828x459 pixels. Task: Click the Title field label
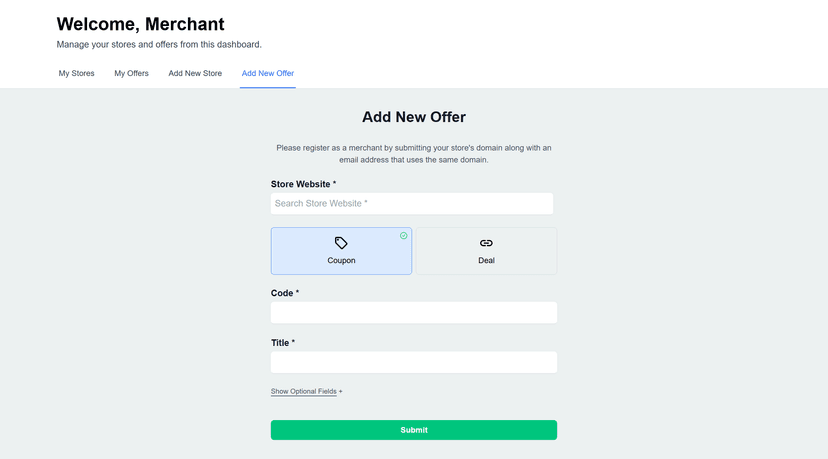[282, 343]
